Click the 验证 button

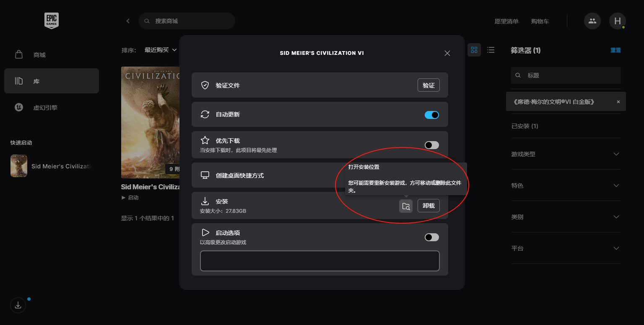[x=428, y=85]
